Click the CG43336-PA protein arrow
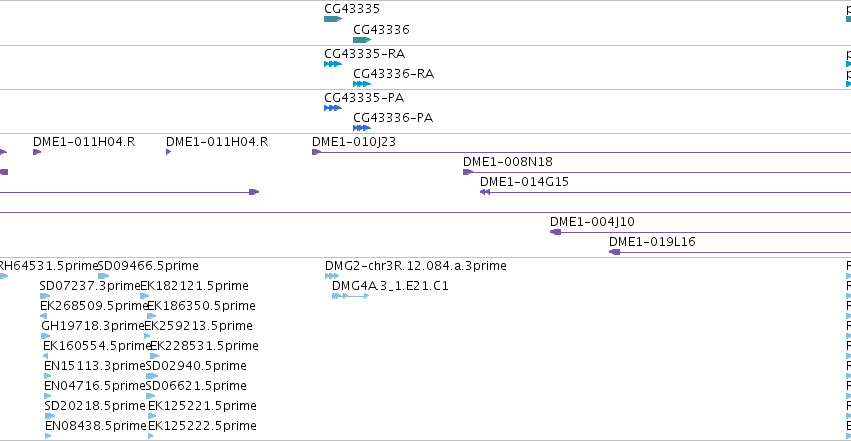Screen dimensions: 851x441 click(x=362, y=128)
